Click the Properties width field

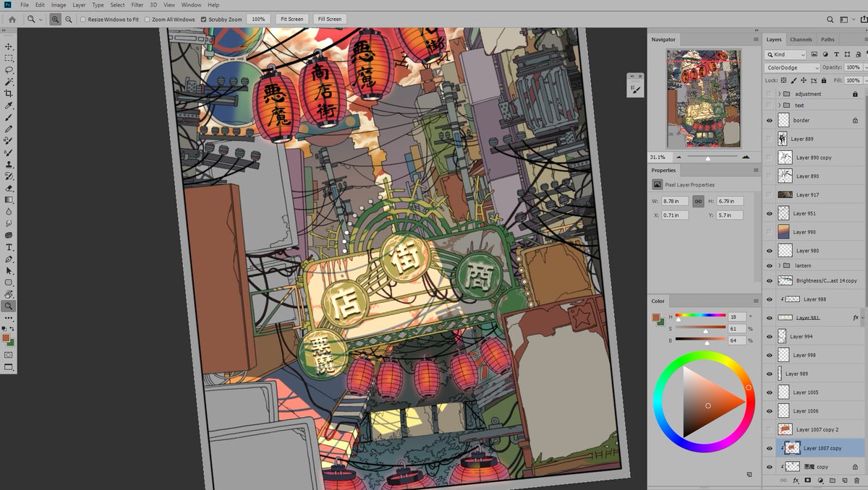point(676,201)
